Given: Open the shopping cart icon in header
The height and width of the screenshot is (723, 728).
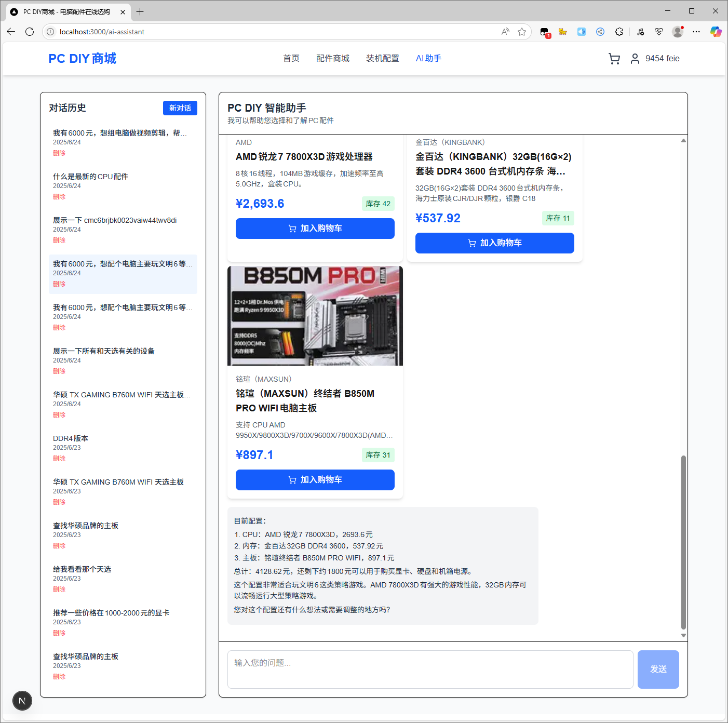Looking at the screenshot, I should [614, 59].
